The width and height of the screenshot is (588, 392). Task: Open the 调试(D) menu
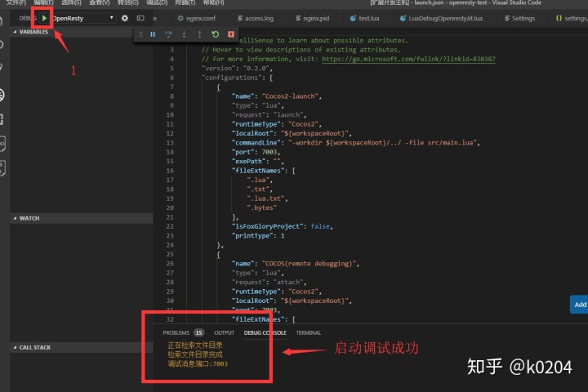click(x=157, y=2)
